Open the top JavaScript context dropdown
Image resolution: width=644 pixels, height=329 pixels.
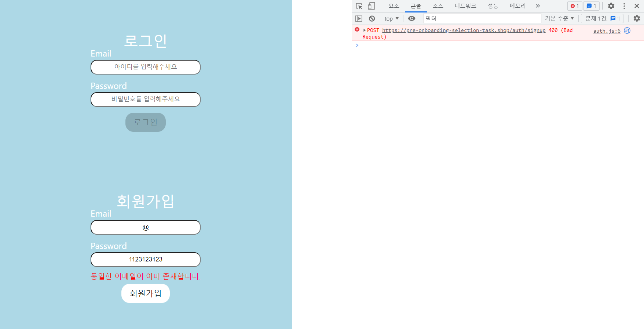(391, 18)
